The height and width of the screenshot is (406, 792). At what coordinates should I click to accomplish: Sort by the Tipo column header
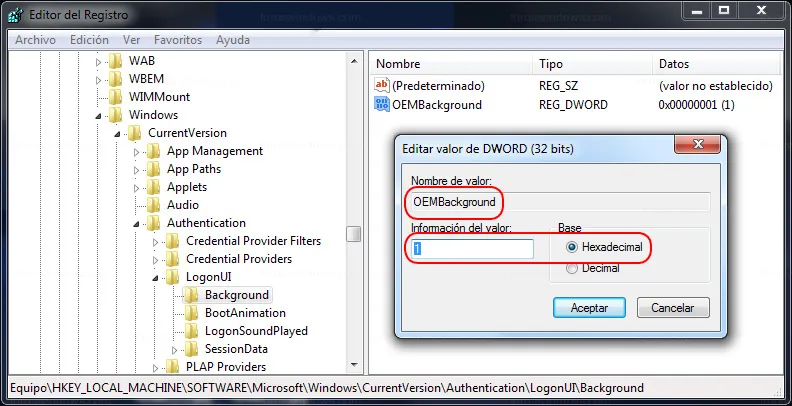pos(592,64)
